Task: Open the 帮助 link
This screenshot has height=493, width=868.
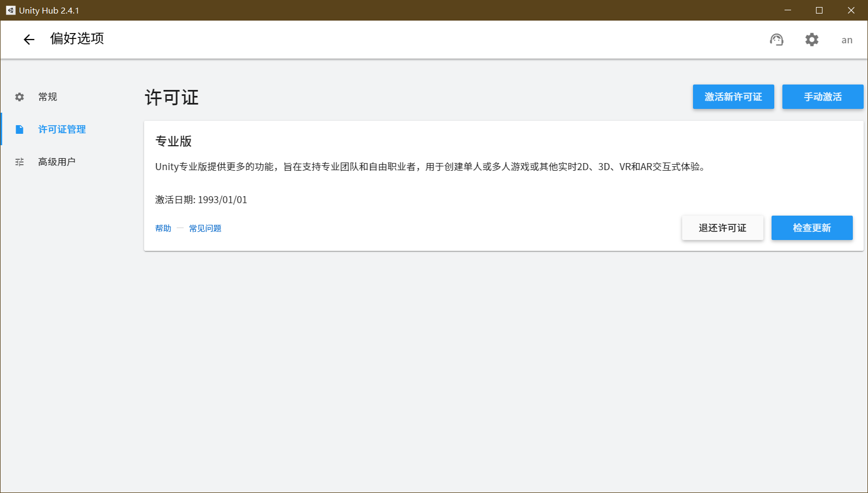Action: (x=163, y=229)
